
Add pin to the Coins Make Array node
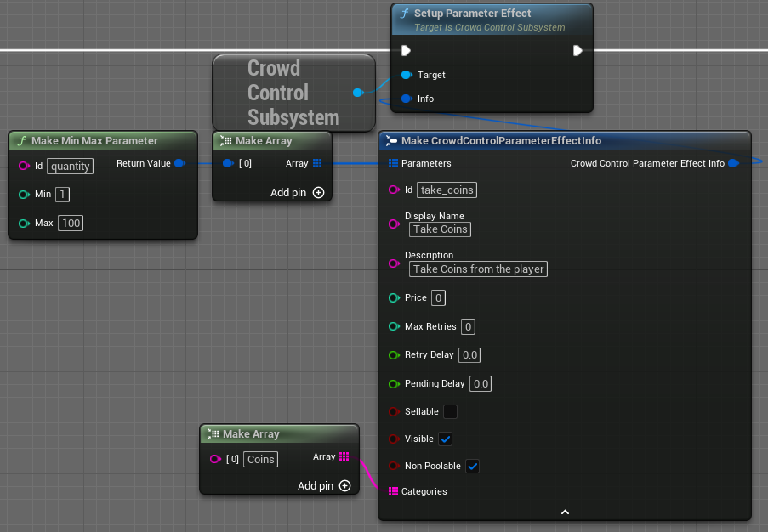[344, 486]
